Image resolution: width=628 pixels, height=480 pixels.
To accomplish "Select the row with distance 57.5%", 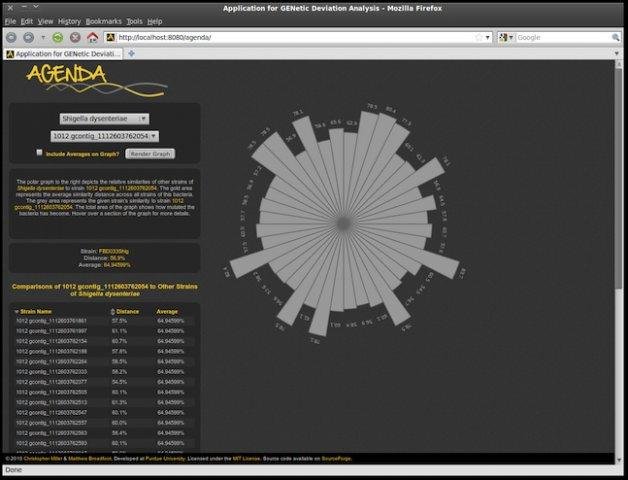I will click(x=105, y=321).
